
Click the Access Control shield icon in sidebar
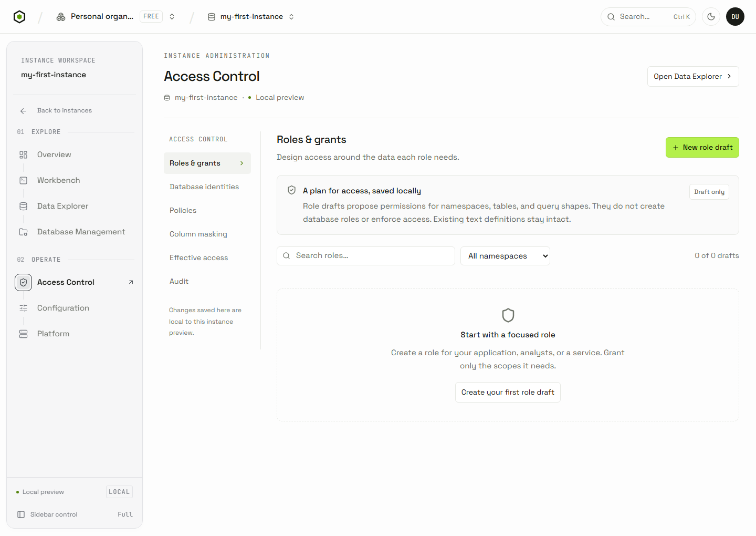point(24,282)
